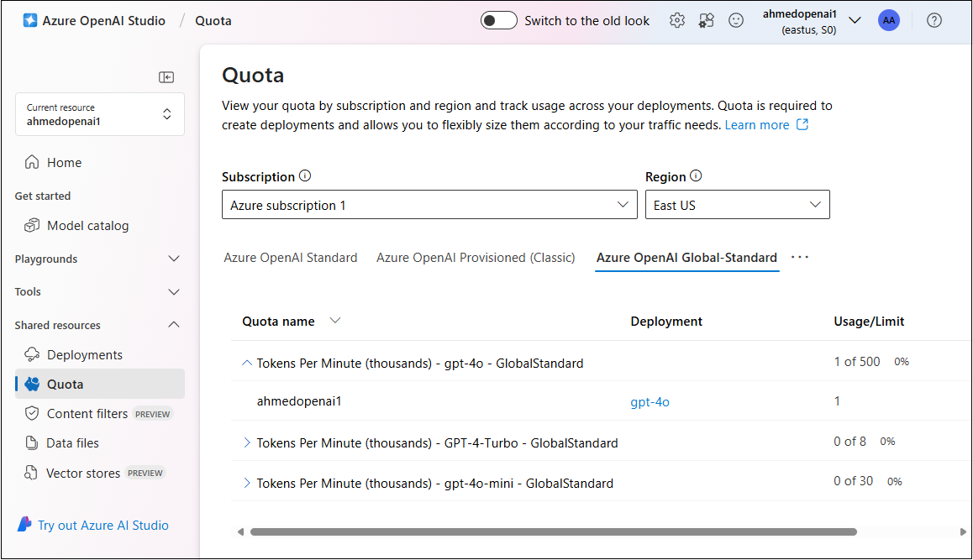Open the East US region dropdown
The width and height of the screenshot is (973, 560).
click(x=737, y=205)
